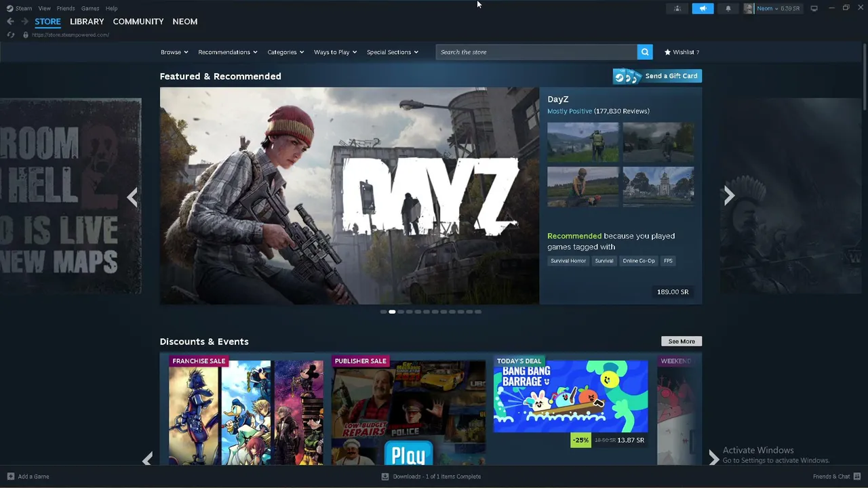View the top-right DayZ screenshot thumbnail
Viewport: 868px width, 488px height.
pyautogui.click(x=658, y=142)
